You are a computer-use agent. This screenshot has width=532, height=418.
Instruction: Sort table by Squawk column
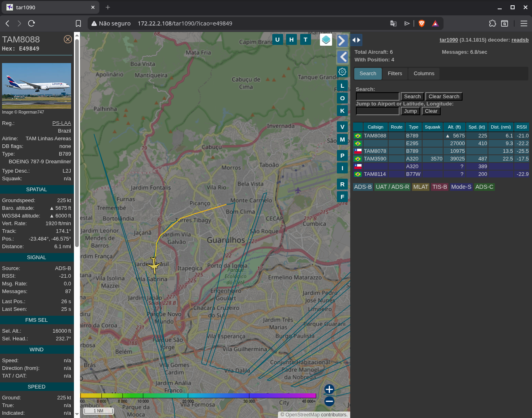[x=432, y=127]
